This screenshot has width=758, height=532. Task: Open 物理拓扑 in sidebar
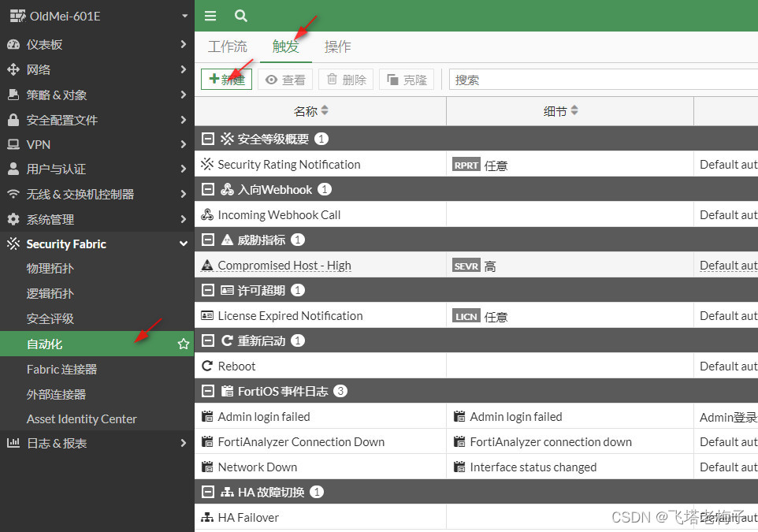point(50,269)
